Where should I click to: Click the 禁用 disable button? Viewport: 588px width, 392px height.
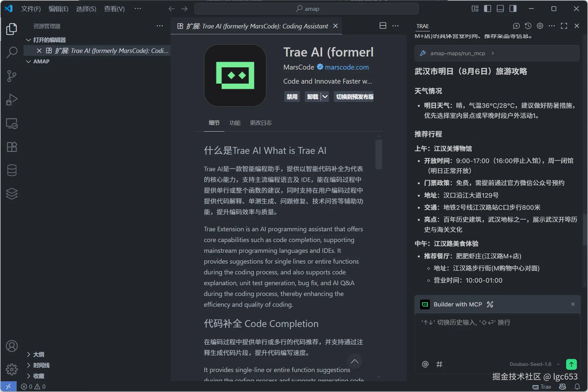(292, 97)
